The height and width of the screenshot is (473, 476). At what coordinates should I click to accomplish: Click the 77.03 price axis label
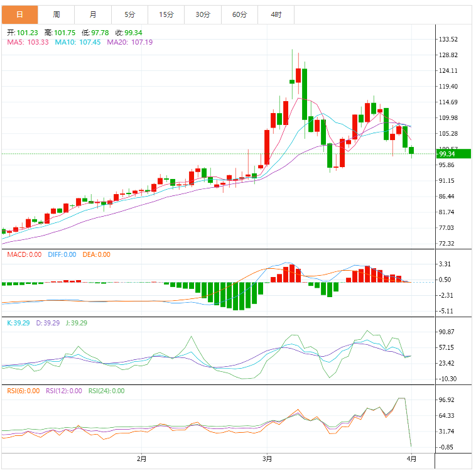[x=446, y=228]
